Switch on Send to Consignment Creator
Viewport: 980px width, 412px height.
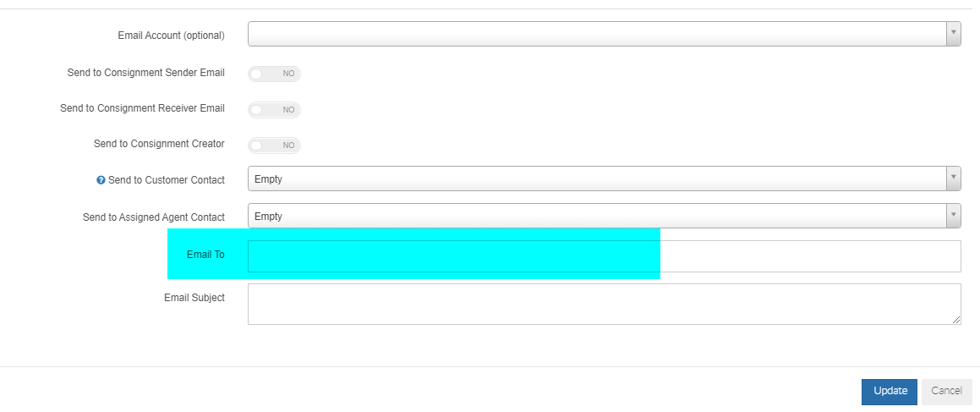point(274,145)
